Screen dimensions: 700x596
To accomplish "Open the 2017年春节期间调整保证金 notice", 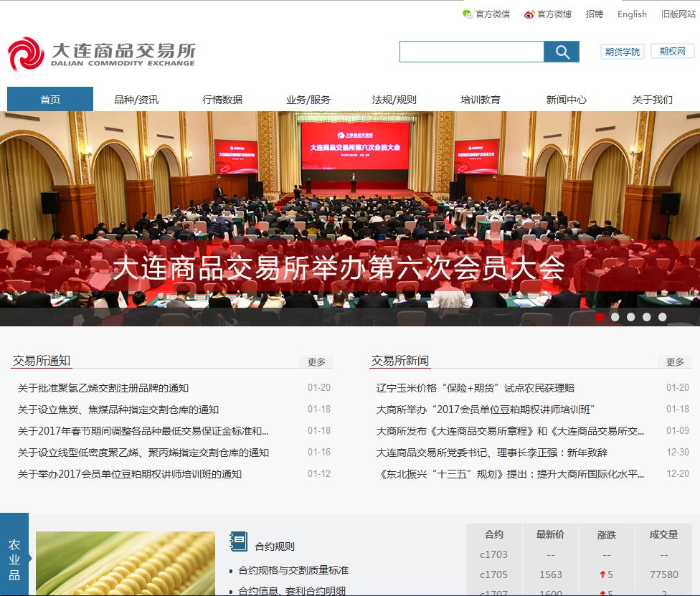I will click(143, 431).
